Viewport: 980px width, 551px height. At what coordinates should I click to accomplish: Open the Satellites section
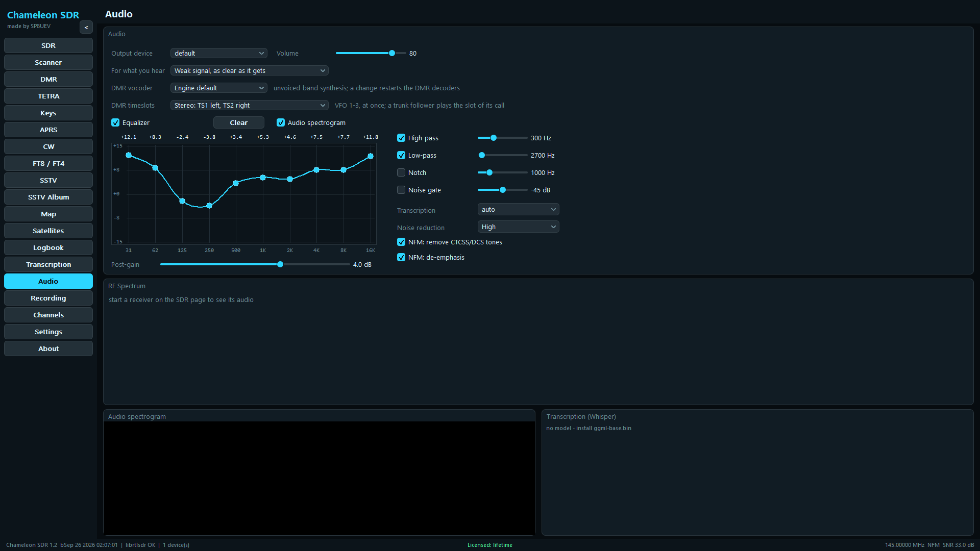coord(48,231)
